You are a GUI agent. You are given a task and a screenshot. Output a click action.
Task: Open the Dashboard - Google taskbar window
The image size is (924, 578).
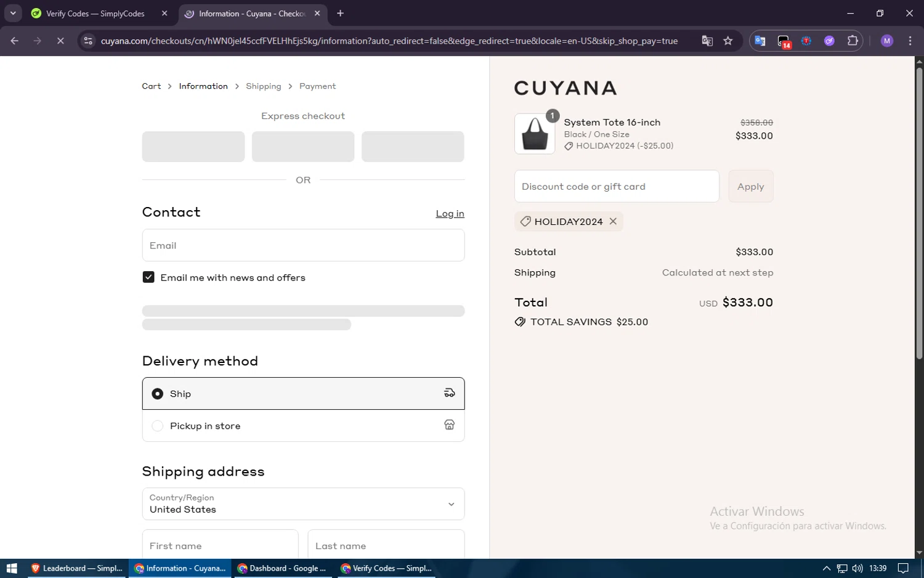(283, 568)
